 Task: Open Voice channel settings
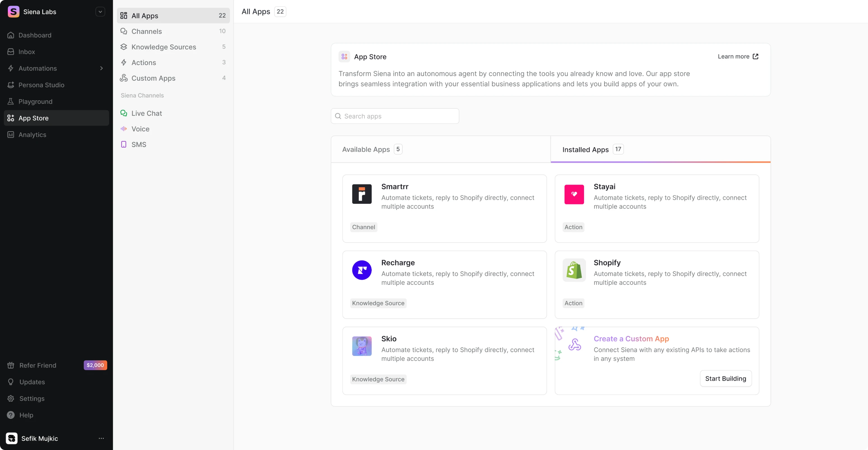(x=140, y=129)
